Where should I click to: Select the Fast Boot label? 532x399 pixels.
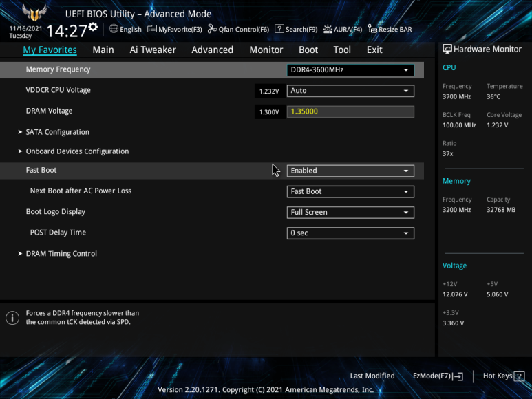tap(41, 170)
